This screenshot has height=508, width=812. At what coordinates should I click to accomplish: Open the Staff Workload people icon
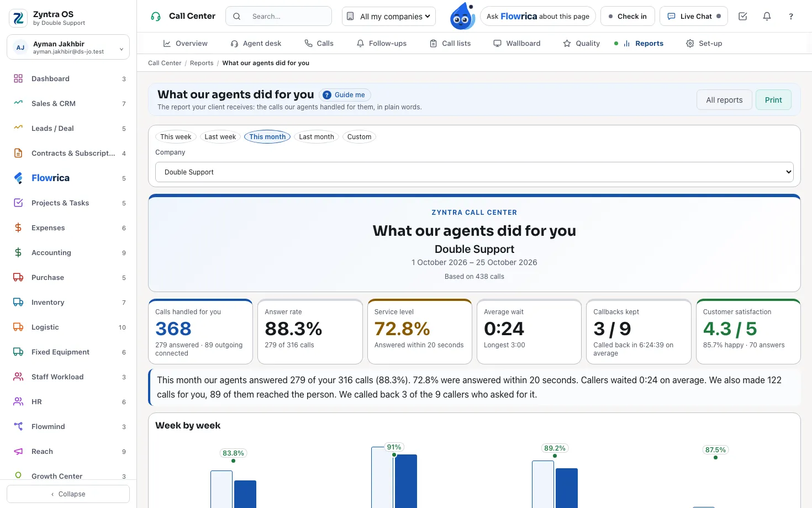[x=18, y=377]
